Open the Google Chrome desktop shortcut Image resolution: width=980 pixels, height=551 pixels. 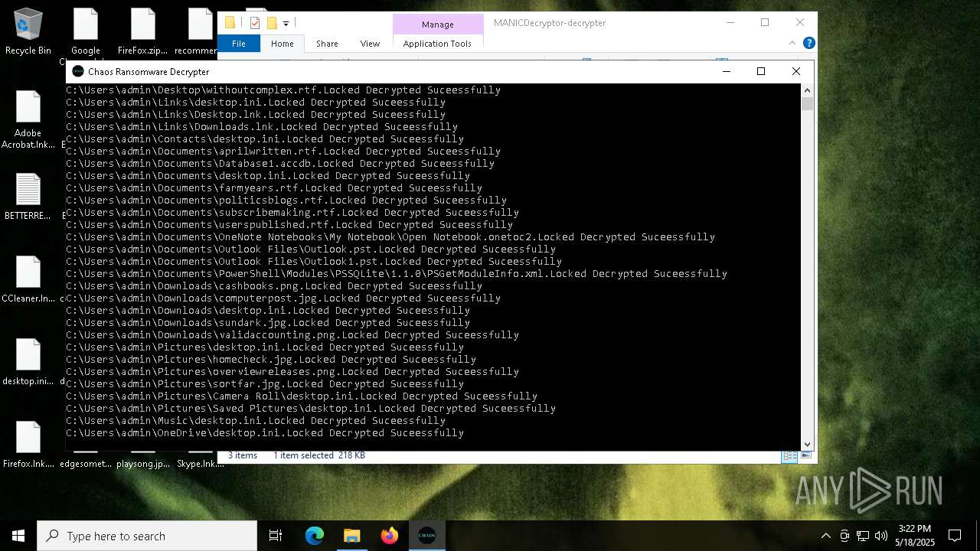click(86, 32)
